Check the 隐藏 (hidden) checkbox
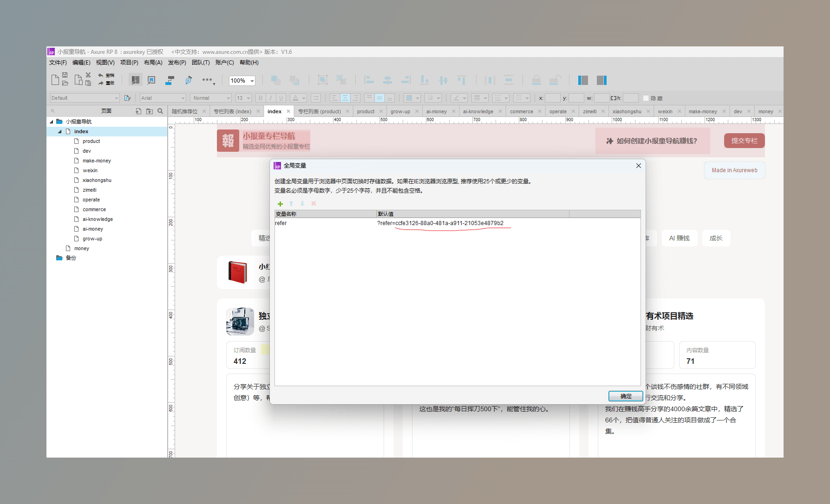This screenshot has height=504, width=830. pos(646,98)
